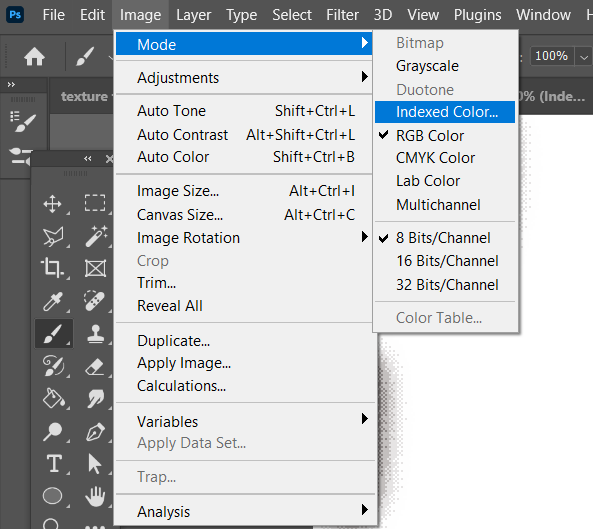Select the Magic Wand tool

coord(96,236)
